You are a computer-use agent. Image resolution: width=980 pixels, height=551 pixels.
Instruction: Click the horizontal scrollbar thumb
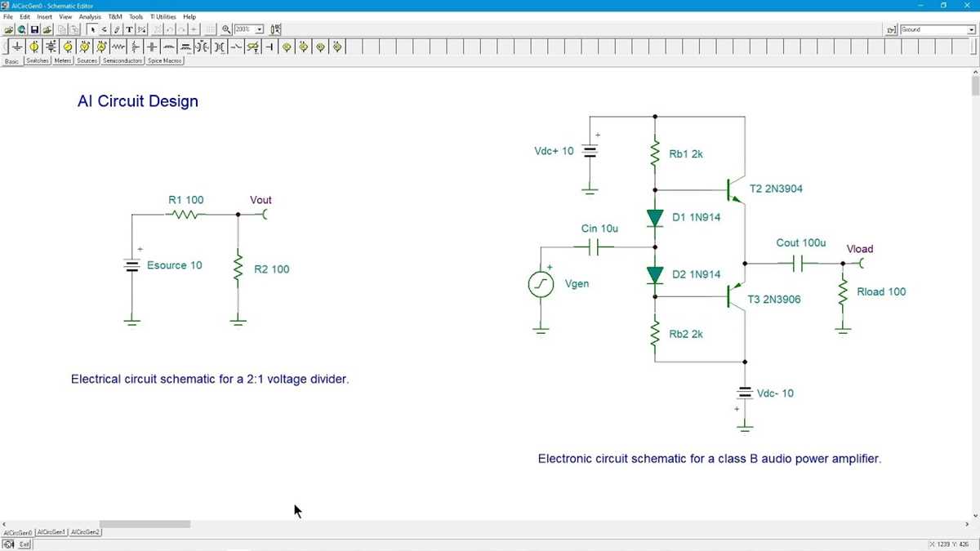[x=145, y=524]
